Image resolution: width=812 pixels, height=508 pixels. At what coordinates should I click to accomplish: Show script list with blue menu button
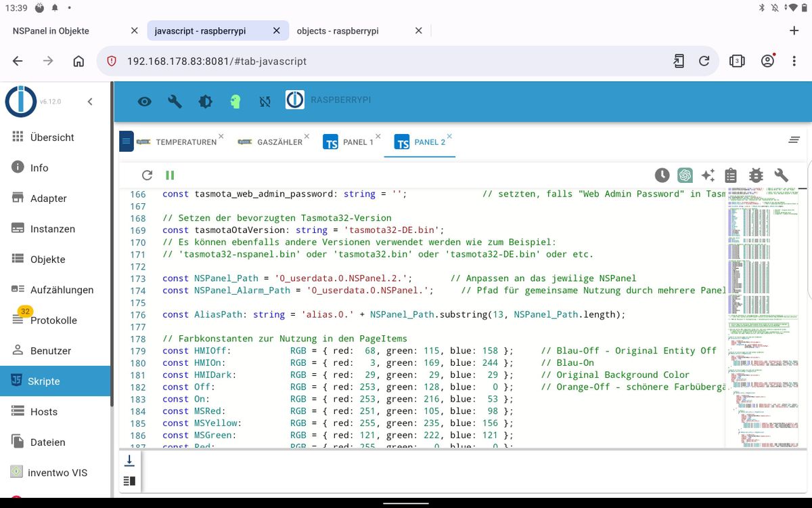[x=127, y=141]
